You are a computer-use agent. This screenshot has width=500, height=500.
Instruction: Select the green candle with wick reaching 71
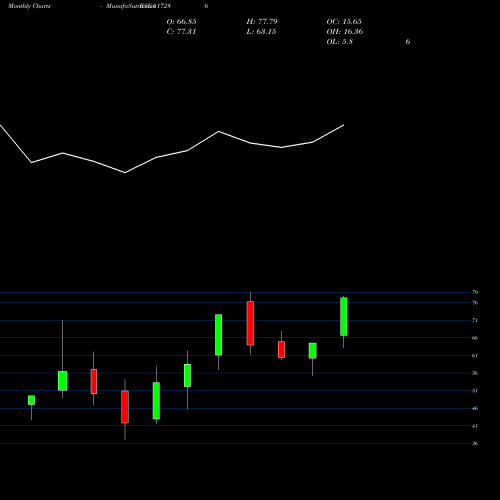(x=62, y=381)
